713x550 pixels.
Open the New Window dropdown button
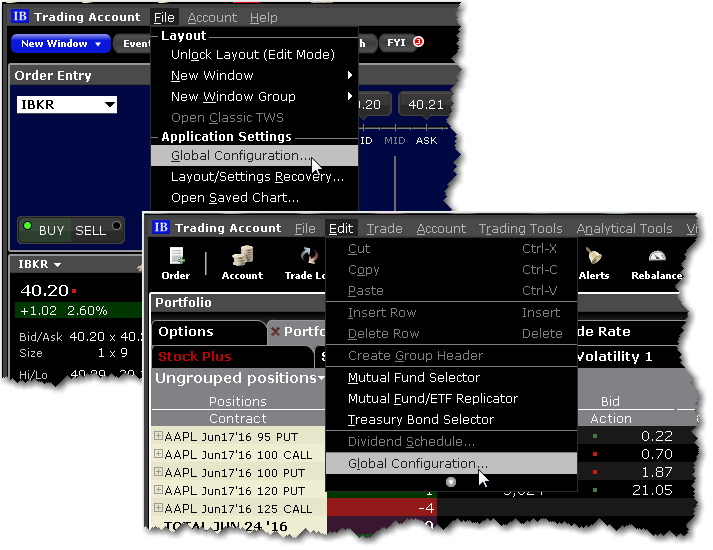coord(61,44)
